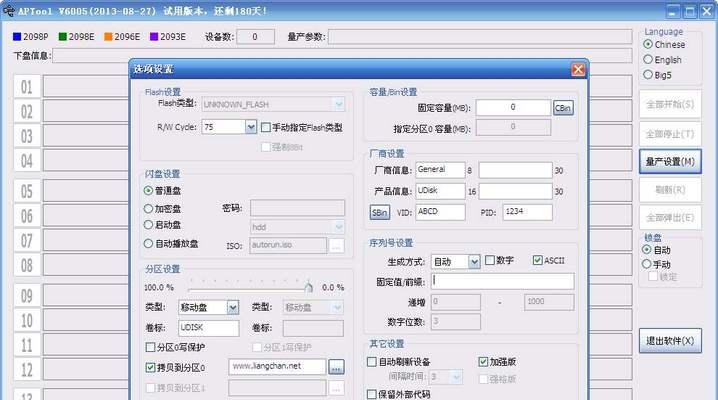This screenshot has height=400, width=718.
Task: Open 生成方式 dropdown set to 自动
Action: (x=474, y=262)
